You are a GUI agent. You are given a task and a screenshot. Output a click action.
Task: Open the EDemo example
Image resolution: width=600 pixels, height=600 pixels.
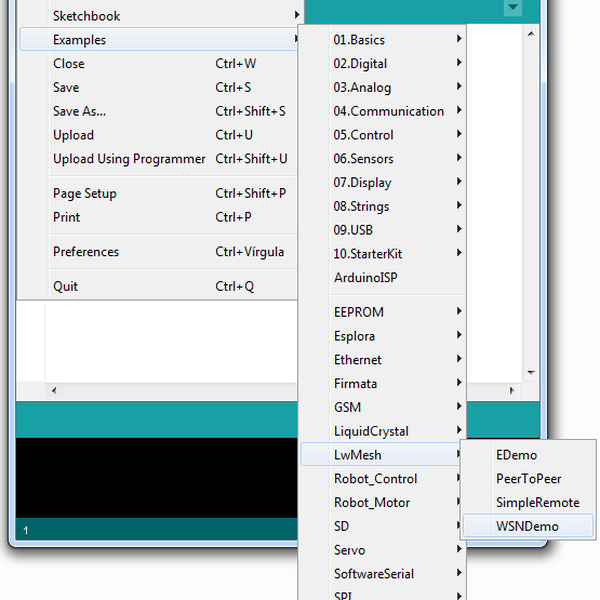click(x=516, y=455)
